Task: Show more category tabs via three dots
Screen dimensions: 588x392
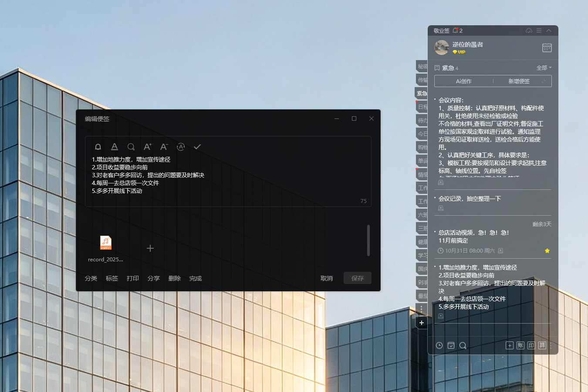Action: click(421, 309)
